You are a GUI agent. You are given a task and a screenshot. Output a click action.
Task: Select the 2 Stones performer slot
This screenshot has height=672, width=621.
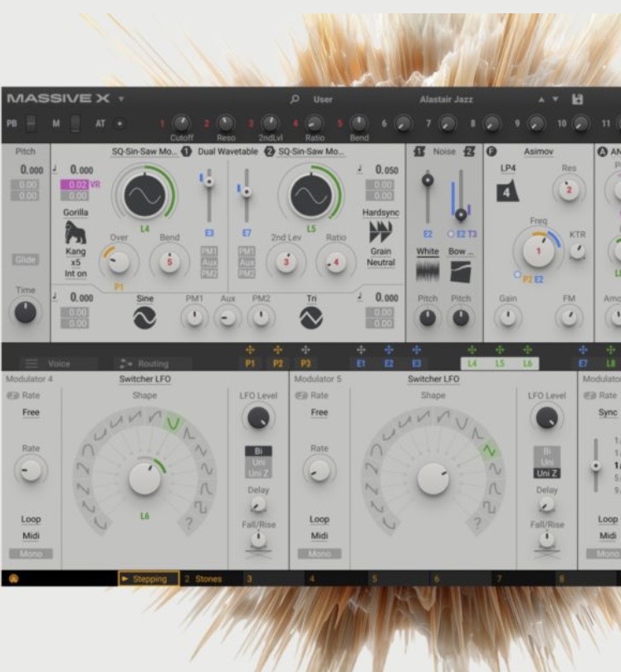pyautogui.click(x=209, y=579)
